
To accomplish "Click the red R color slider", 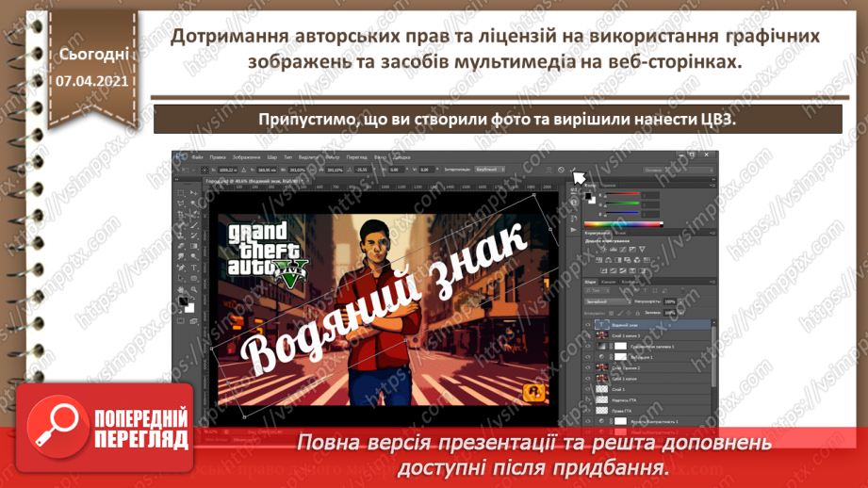I will point(622,194).
